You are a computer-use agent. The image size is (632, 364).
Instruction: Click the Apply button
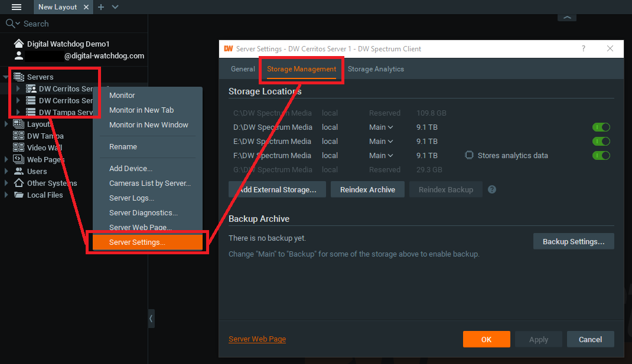tap(539, 339)
